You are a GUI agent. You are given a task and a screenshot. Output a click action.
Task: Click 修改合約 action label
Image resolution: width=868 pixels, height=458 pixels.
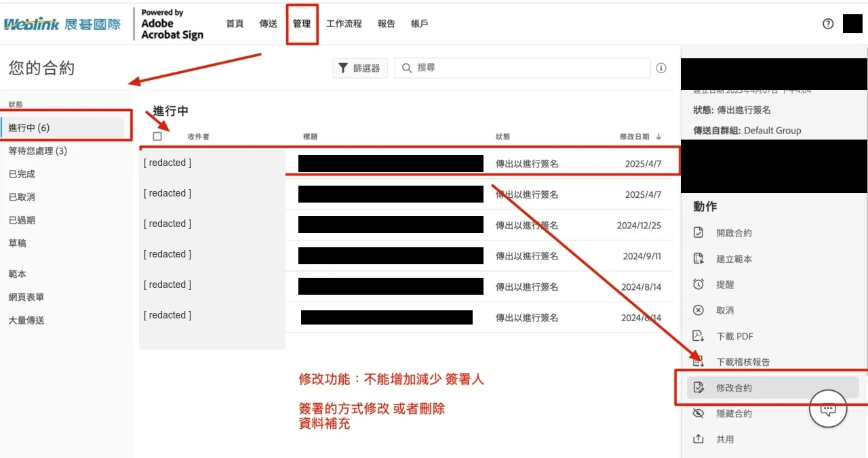pyautogui.click(x=734, y=388)
